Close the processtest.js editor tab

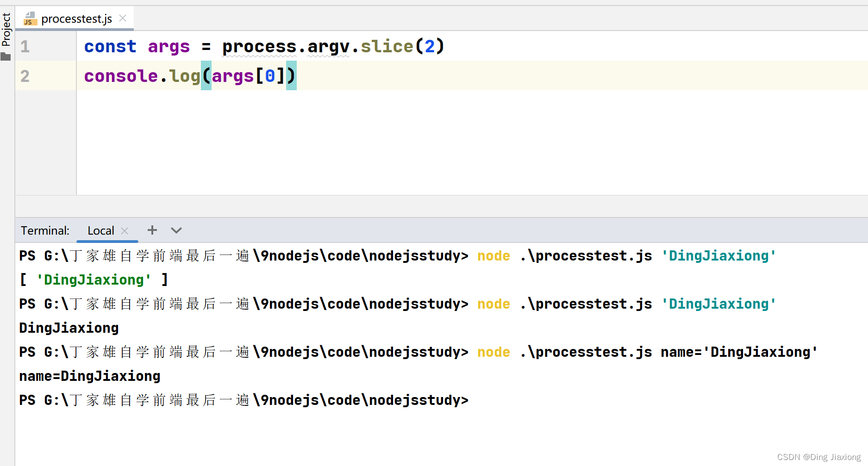[x=123, y=19]
